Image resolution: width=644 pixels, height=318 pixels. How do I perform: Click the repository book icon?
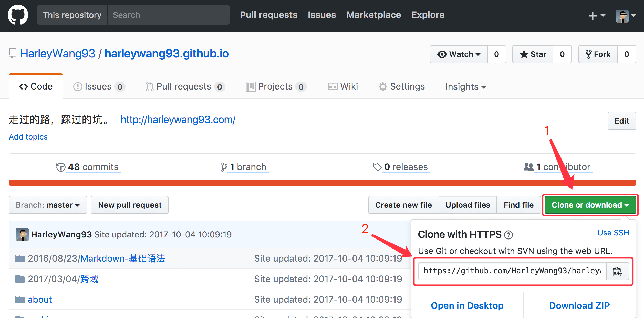(13, 53)
